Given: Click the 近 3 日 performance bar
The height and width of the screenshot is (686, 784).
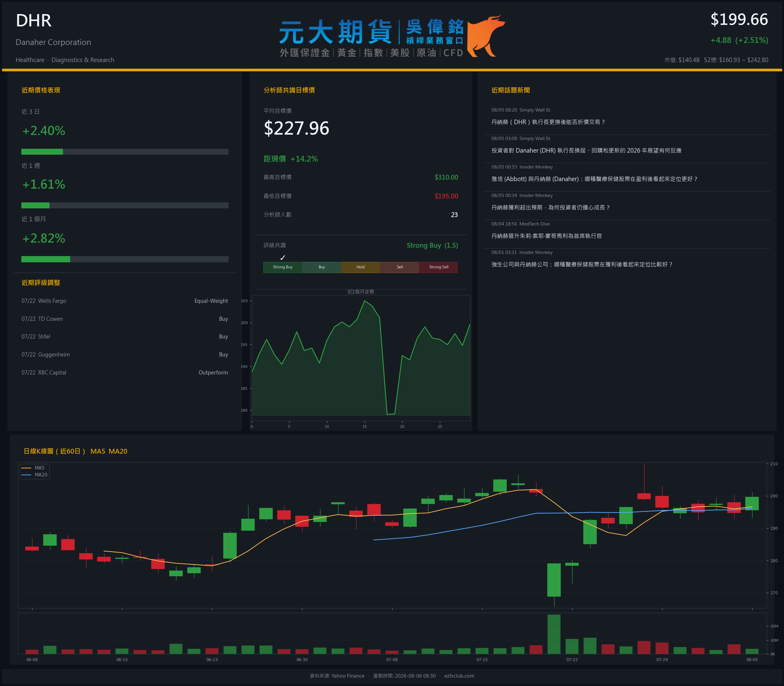Looking at the screenshot, I should click(x=125, y=152).
